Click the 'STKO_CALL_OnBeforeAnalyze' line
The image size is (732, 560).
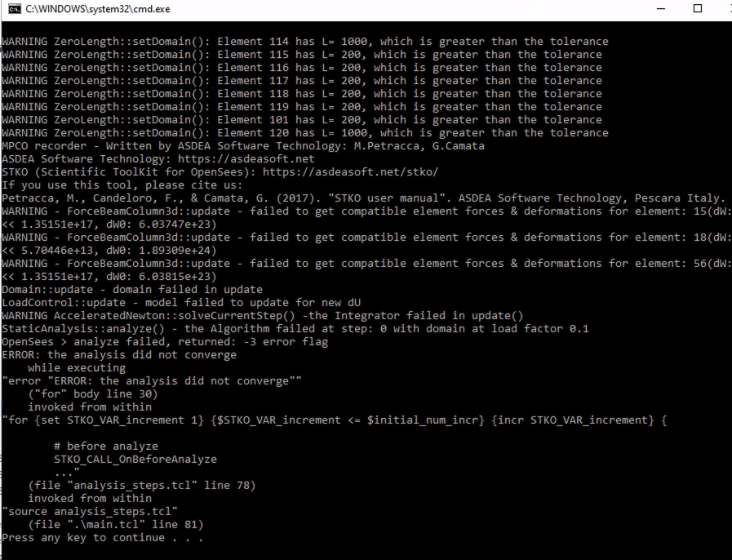coord(135,460)
